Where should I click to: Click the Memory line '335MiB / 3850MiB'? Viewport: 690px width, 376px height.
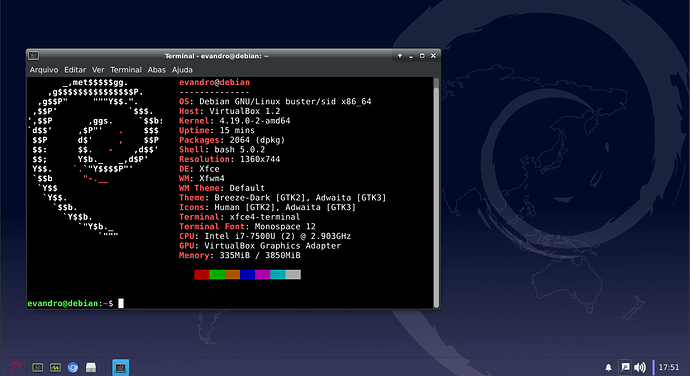[x=240, y=256]
